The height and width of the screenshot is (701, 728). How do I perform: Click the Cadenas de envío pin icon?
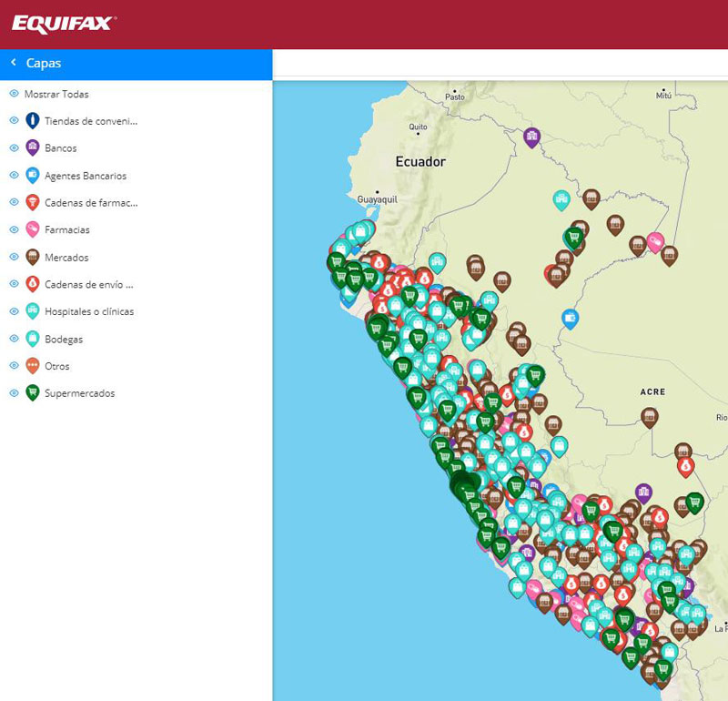click(x=33, y=284)
